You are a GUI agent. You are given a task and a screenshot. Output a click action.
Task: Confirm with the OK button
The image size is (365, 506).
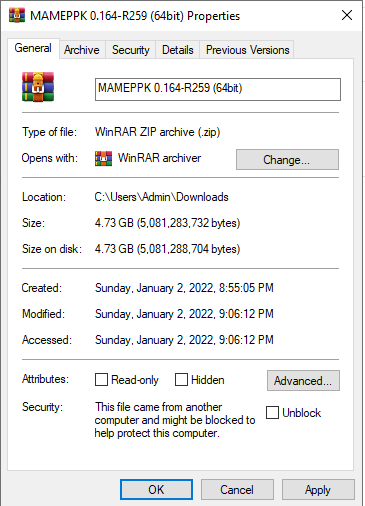tap(156, 490)
